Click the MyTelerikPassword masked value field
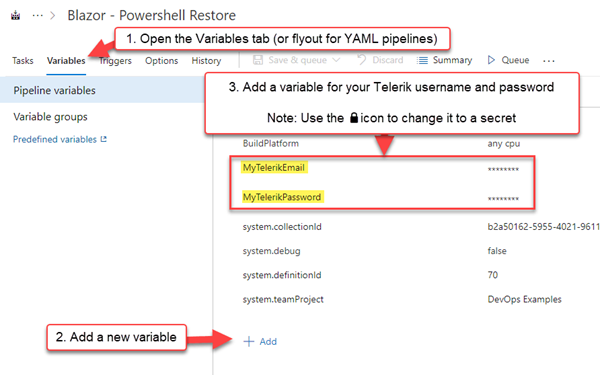This screenshot has height=375, width=600. click(x=503, y=198)
